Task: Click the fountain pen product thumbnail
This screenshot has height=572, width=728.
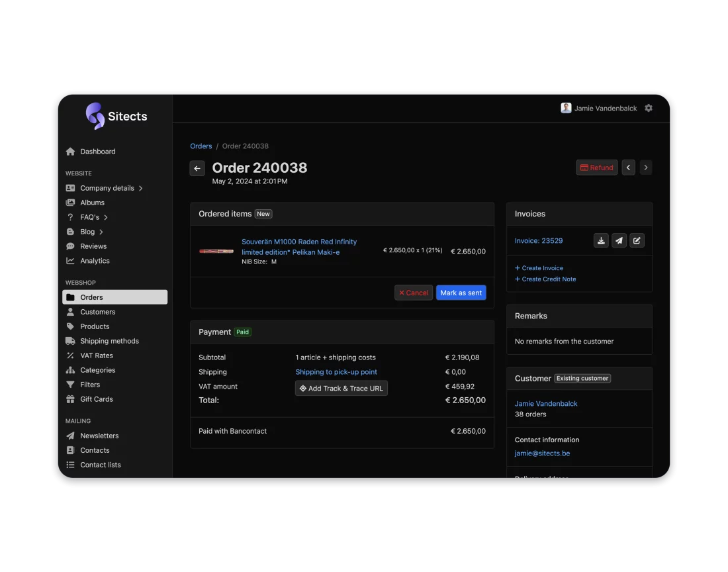Action: pyautogui.click(x=216, y=251)
